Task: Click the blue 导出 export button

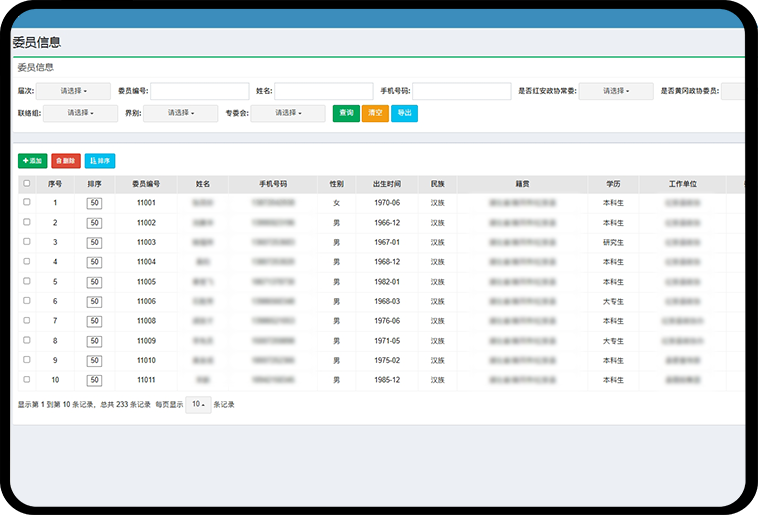Action: (404, 113)
